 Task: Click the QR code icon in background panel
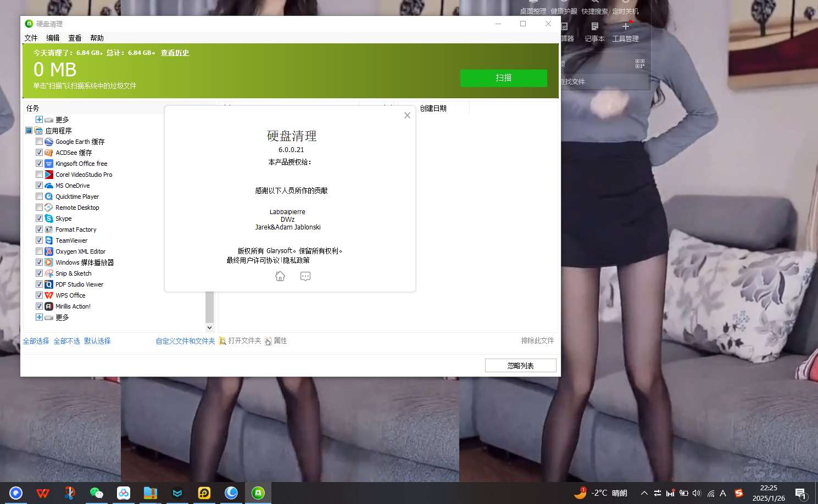639,64
